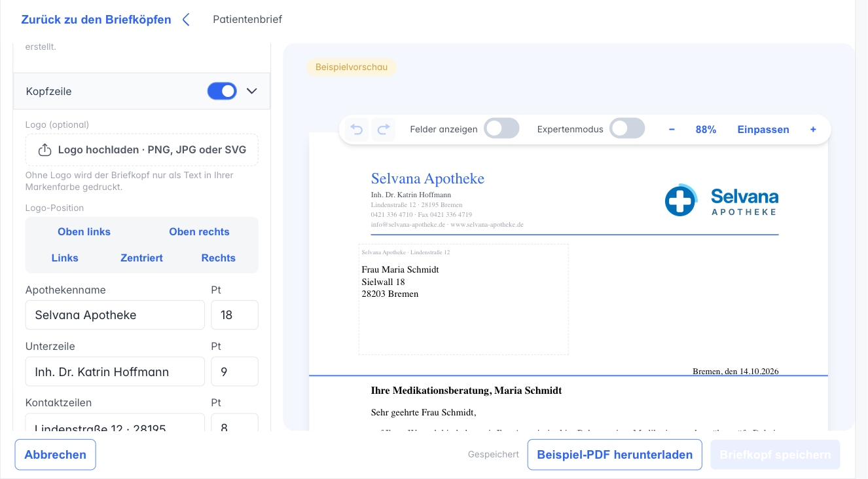Click Inh. Dr. Katrin Hoffmann preview line
Screen dimensions: 868x479
(411, 195)
